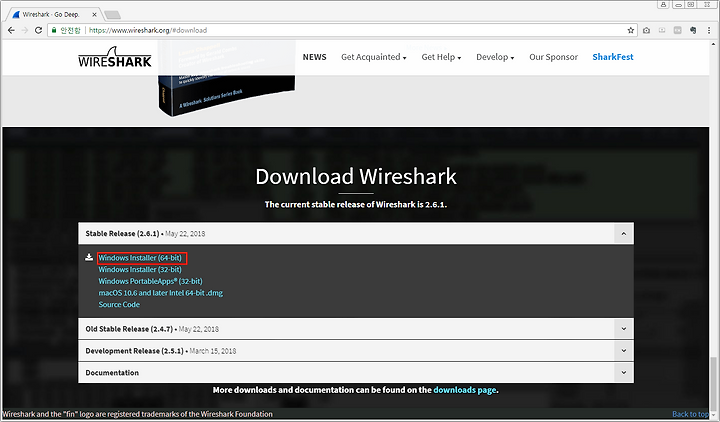Screen dimensions: 720x422
Task: Click the download icon beside Windows Installer
Action: click(x=89, y=258)
